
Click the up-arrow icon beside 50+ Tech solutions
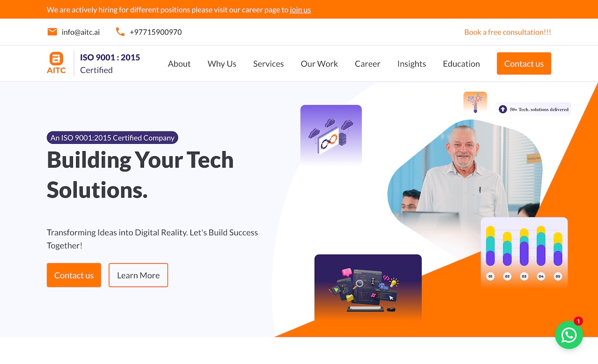pyautogui.click(x=503, y=109)
